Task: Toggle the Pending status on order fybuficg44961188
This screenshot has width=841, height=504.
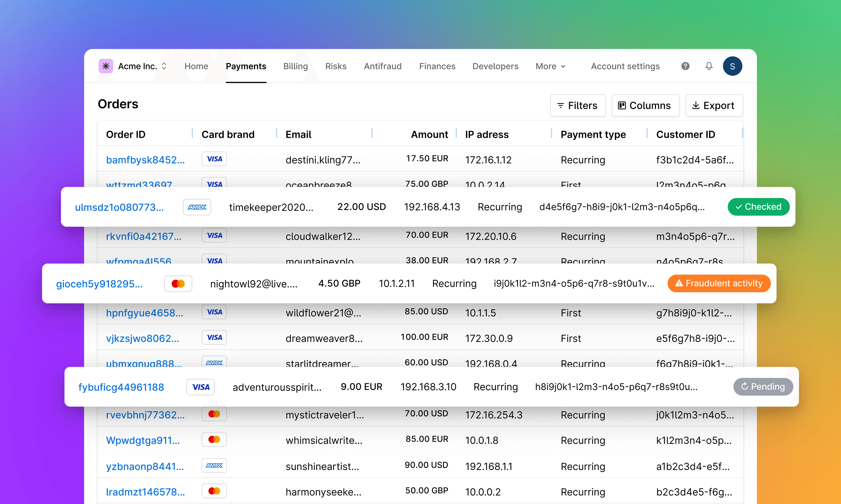Action: coord(763,387)
